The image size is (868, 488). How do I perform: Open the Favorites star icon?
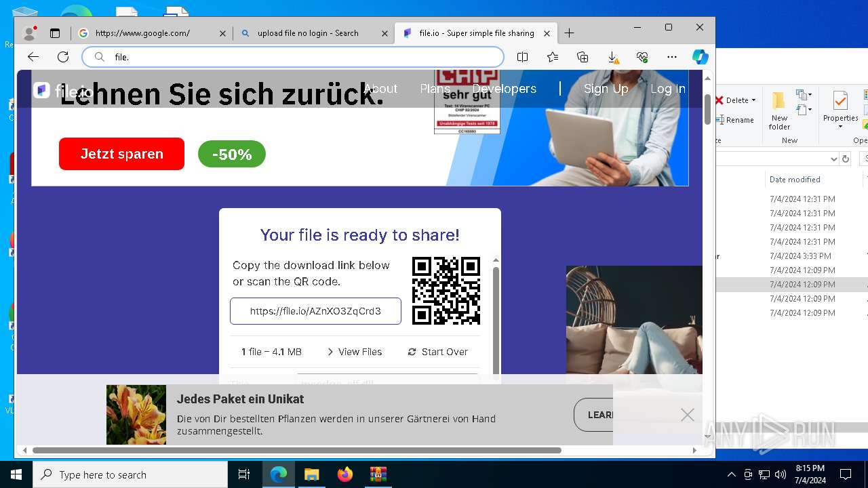(553, 57)
